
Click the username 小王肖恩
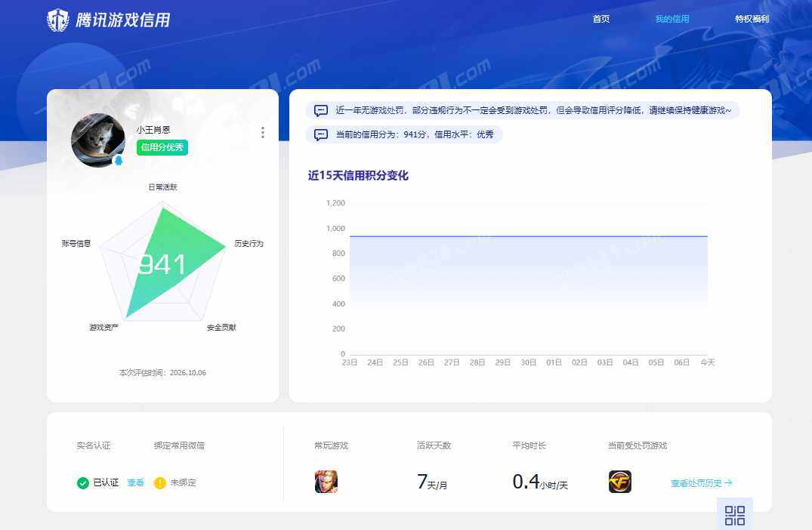pos(153,130)
